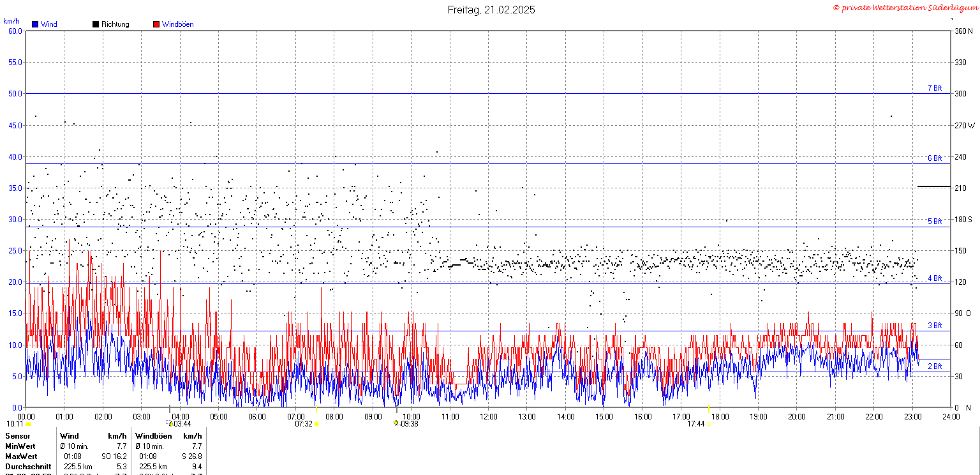
Task: Click the 24:00 time axis label
Action: point(951,417)
